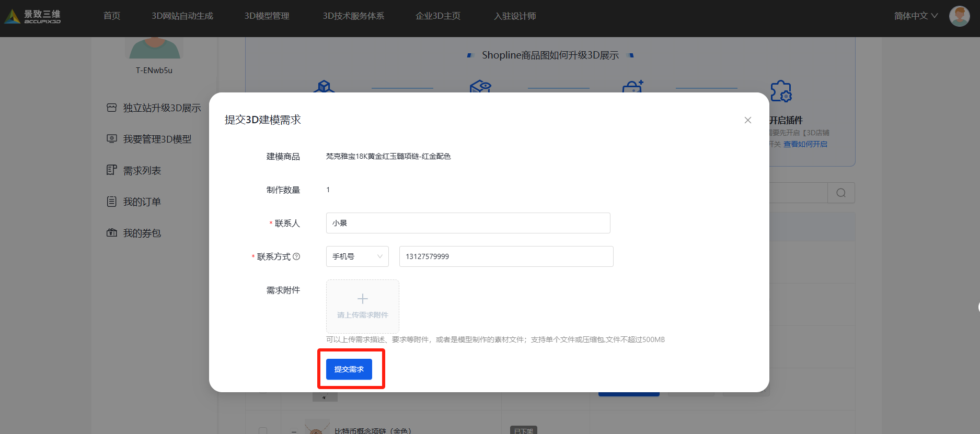Viewport: 980px width, 434px height.
Task: Open the 手机号 contact type dropdown
Action: [358, 256]
